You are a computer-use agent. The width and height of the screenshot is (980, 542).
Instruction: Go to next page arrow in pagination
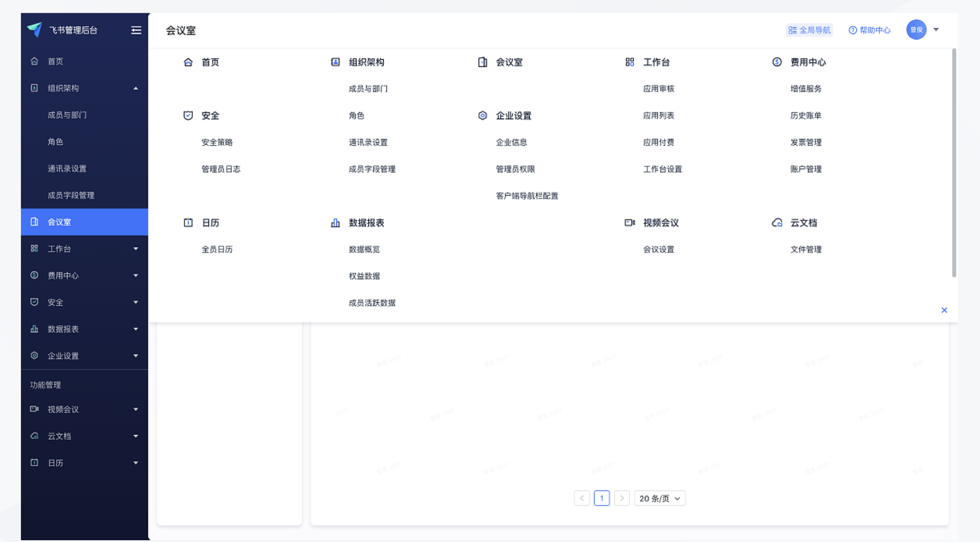[x=622, y=499]
